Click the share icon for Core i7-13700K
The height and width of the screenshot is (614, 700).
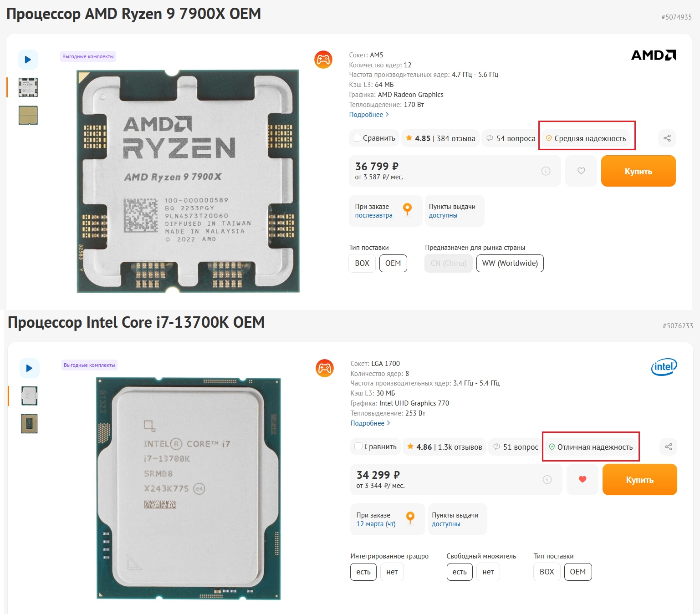668,447
